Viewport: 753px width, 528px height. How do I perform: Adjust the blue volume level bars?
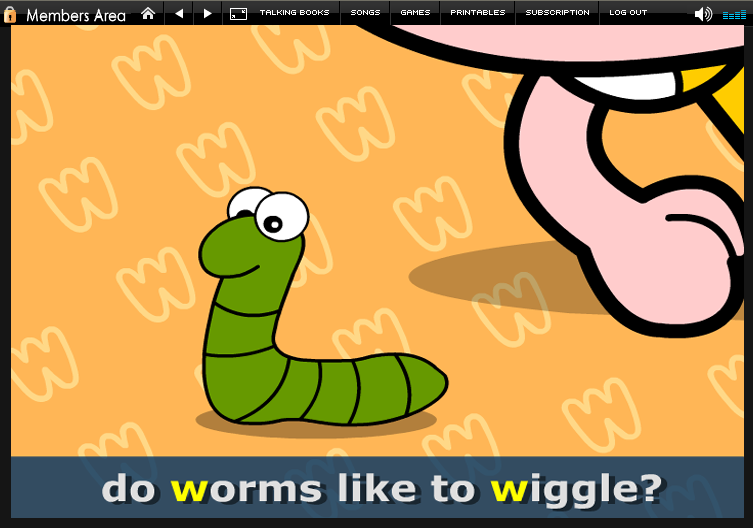pos(734,15)
